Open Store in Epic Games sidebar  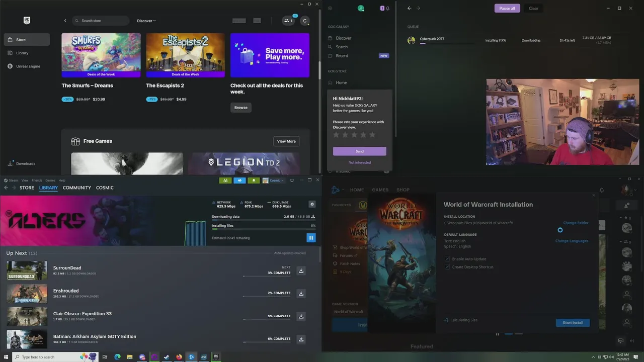pyautogui.click(x=27, y=40)
